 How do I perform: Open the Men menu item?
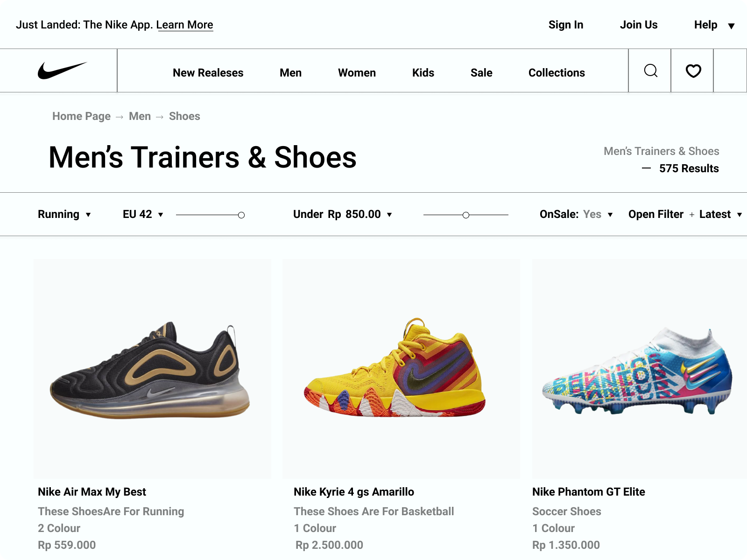click(x=290, y=73)
